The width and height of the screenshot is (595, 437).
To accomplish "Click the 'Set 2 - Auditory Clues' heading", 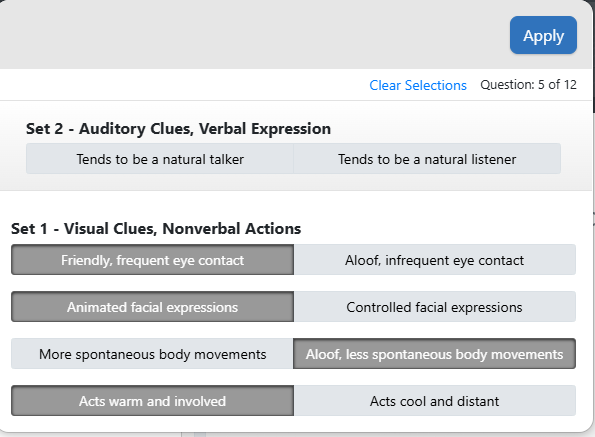I will (178, 129).
